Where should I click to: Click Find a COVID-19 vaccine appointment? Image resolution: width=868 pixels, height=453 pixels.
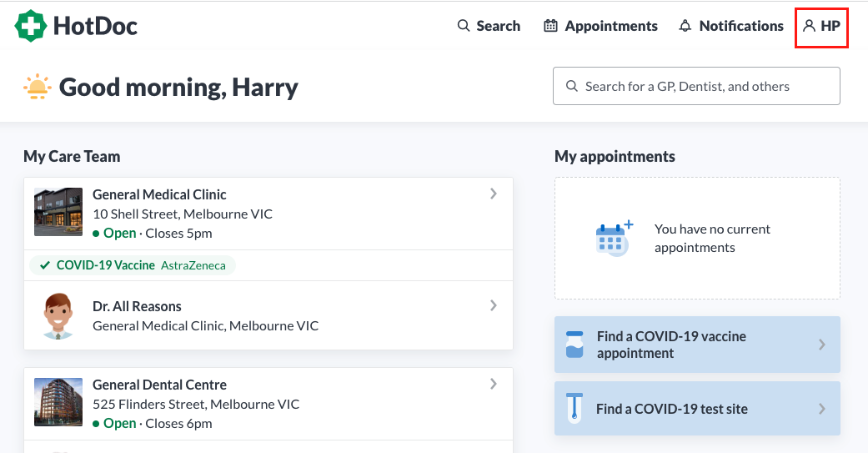click(698, 345)
